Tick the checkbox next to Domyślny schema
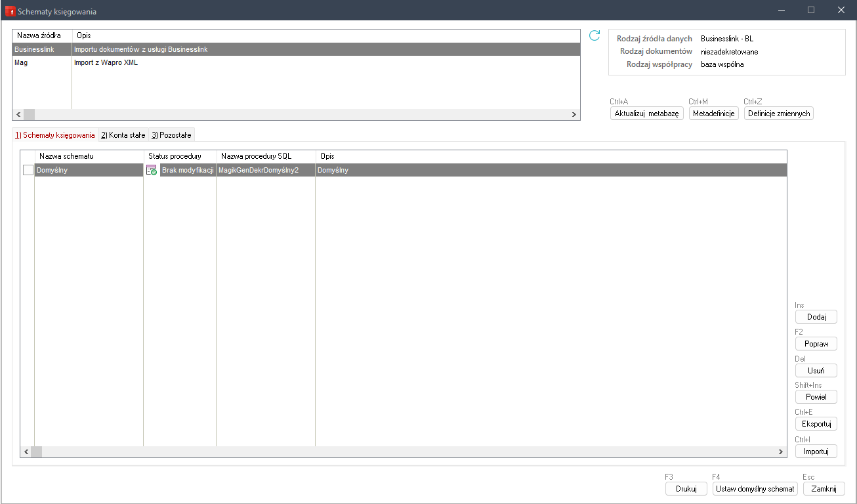This screenshot has width=857, height=504. (28, 170)
